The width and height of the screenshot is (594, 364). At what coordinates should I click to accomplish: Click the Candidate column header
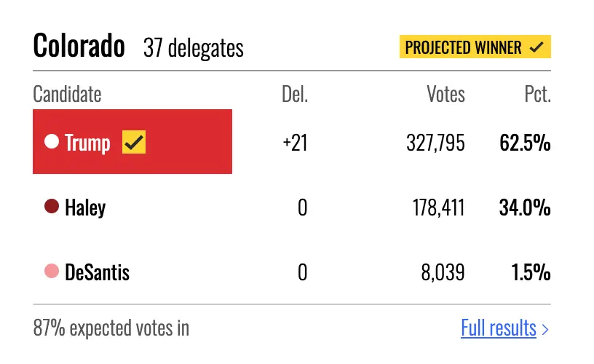[67, 94]
